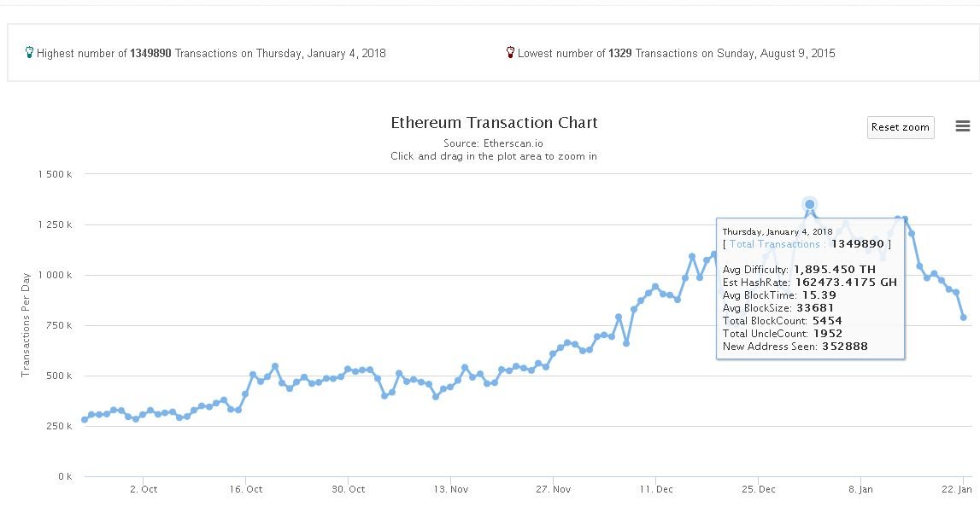The width and height of the screenshot is (980, 513).
Task: Click the 2. Oct x-axis label
Action: (x=143, y=490)
